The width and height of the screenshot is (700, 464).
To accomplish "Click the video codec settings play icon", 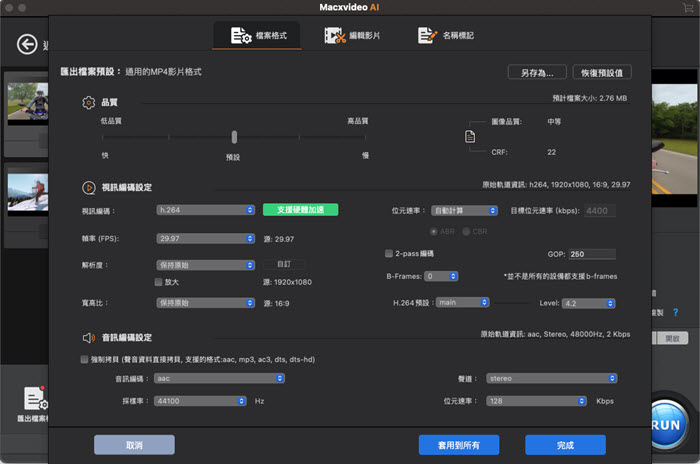I will click(88, 188).
